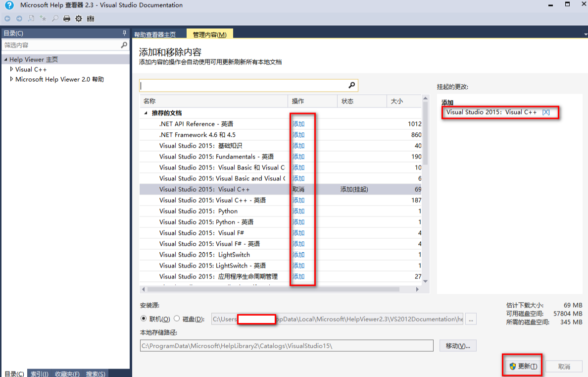Click the list scroll-down arrow

pos(425,281)
